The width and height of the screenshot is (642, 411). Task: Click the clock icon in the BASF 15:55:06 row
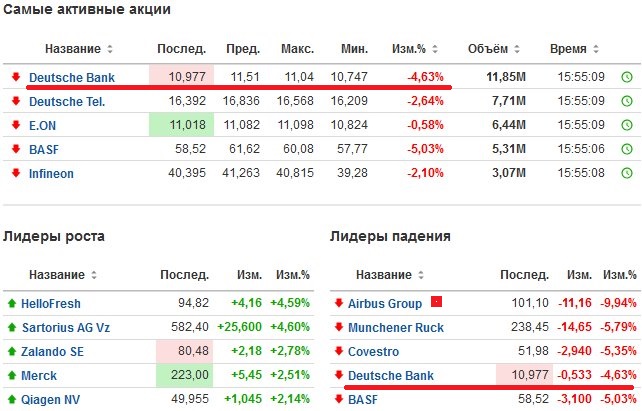(627, 149)
